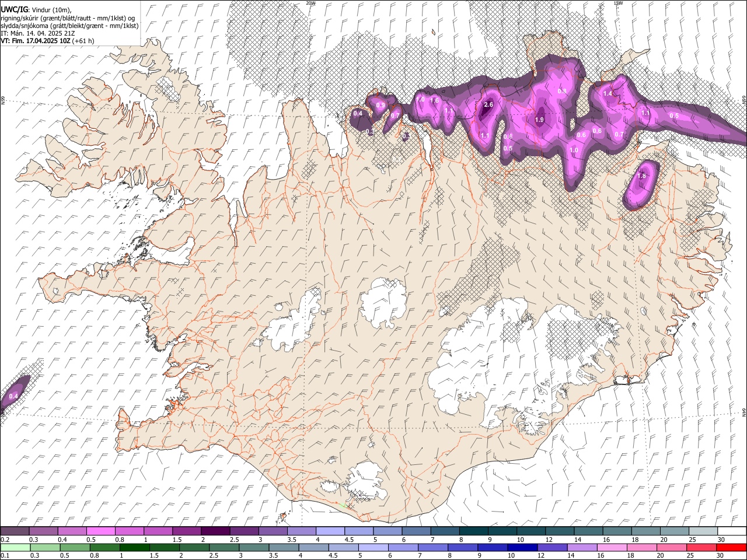Select bottom-row dark blue swatch between 10 and 12
The width and height of the screenshot is (747, 560).
[522, 548]
